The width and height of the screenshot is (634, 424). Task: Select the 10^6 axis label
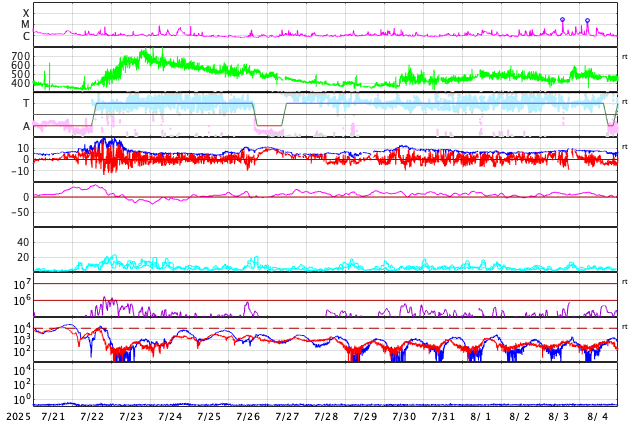click(x=22, y=301)
